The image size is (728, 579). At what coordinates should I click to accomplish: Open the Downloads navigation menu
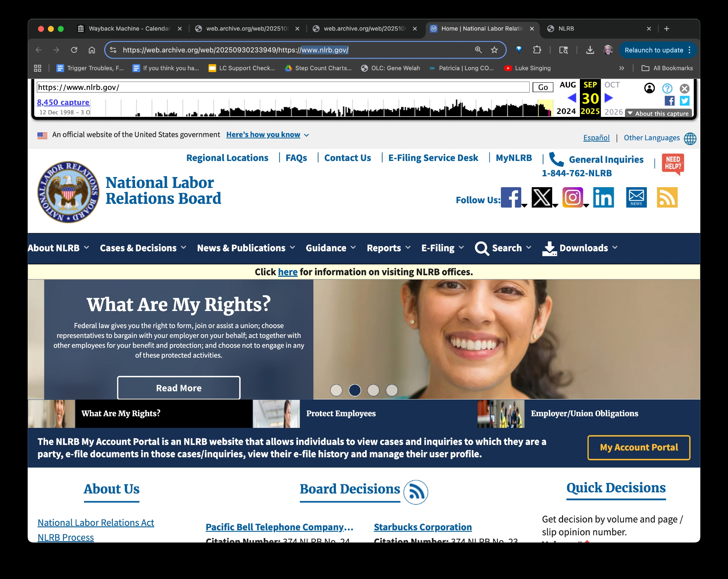(580, 248)
